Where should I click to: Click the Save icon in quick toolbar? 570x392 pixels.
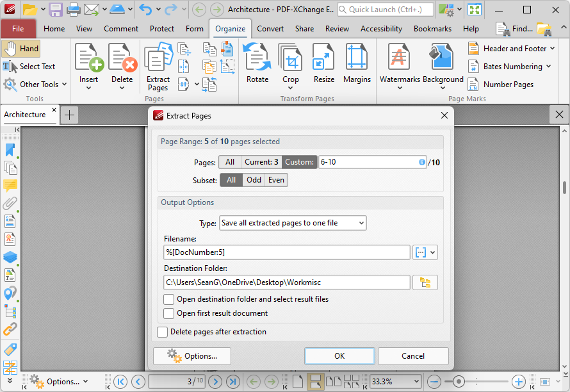[x=56, y=10]
